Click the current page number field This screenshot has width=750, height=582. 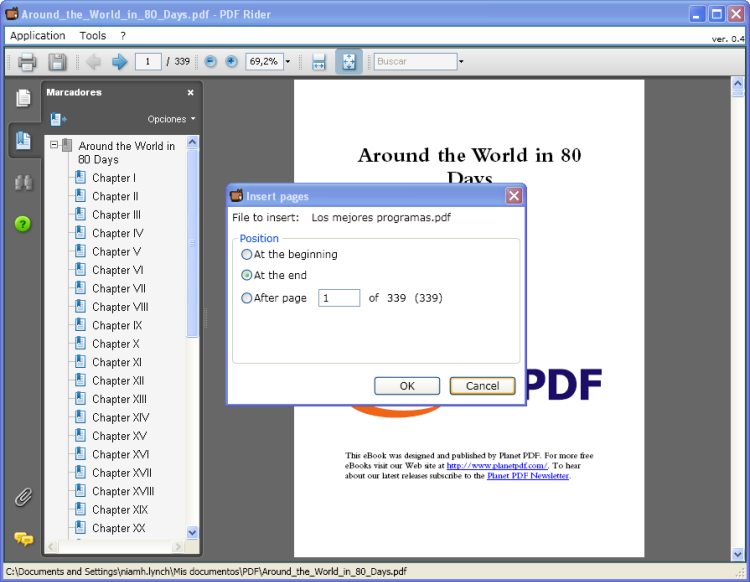[x=148, y=62]
